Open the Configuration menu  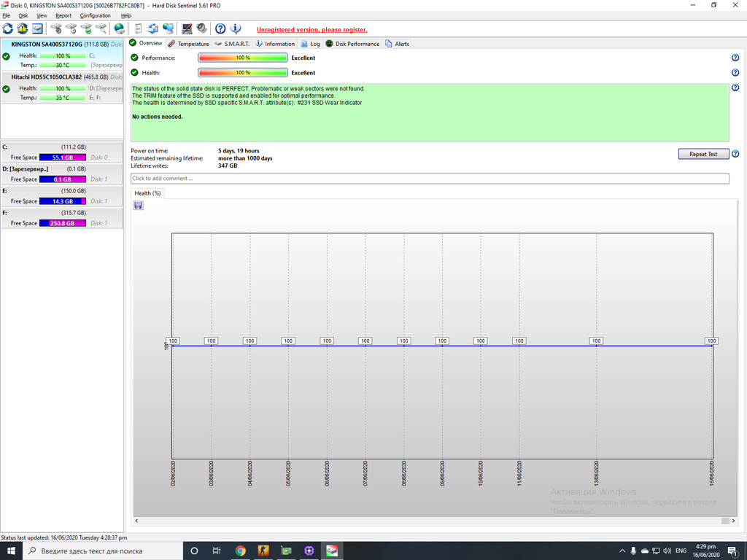pos(96,15)
